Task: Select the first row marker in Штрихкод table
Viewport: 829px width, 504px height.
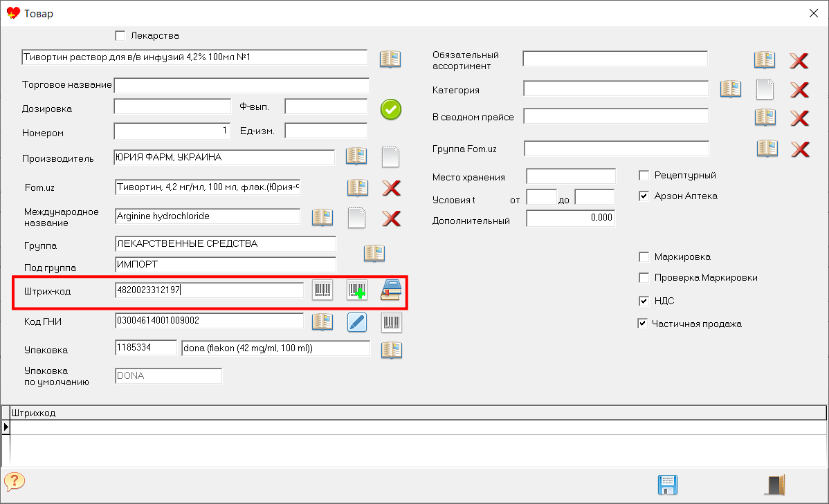Action: click(x=6, y=427)
